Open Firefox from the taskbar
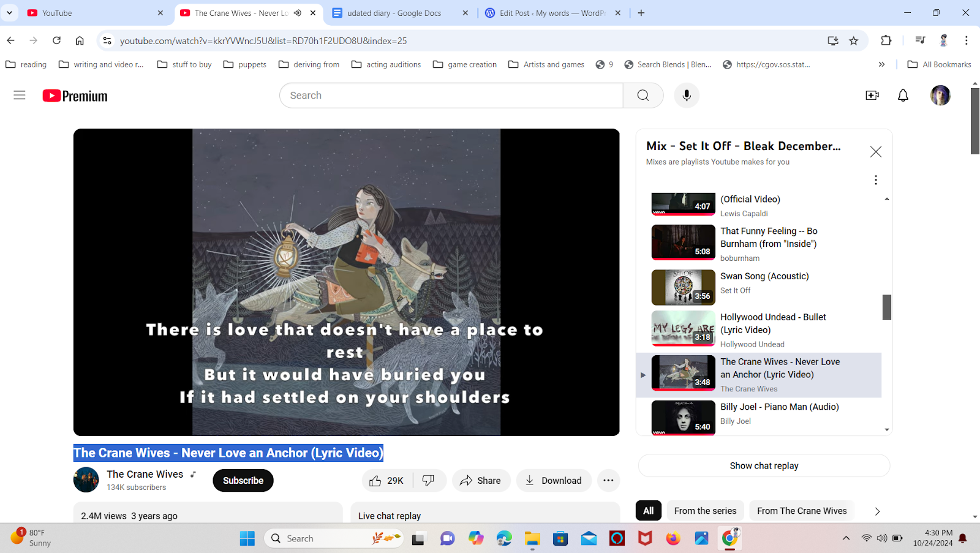Screen dimensions: 980x553 coord(673,538)
